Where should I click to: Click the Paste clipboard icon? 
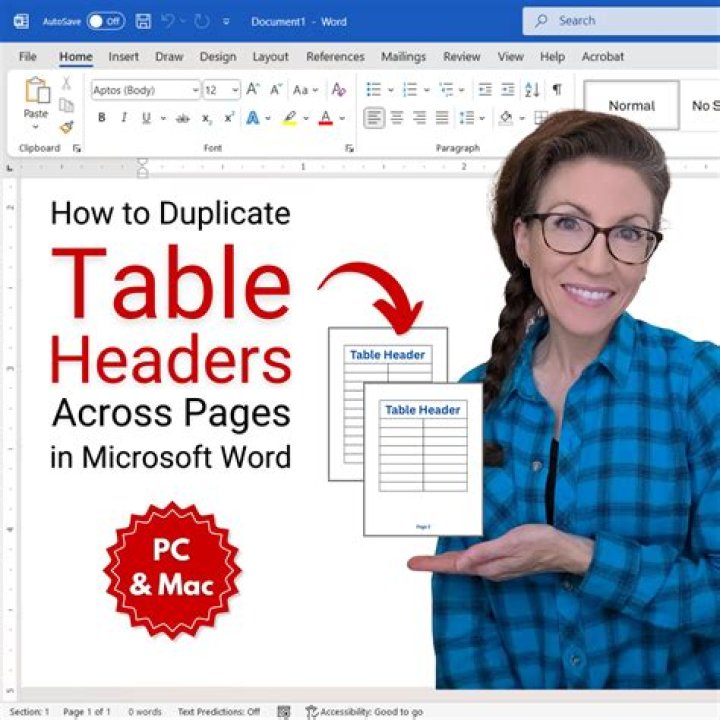coord(37,90)
